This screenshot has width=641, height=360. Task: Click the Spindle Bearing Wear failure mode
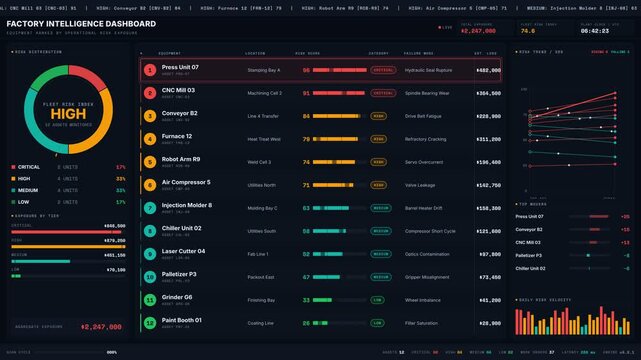(427, 93)
